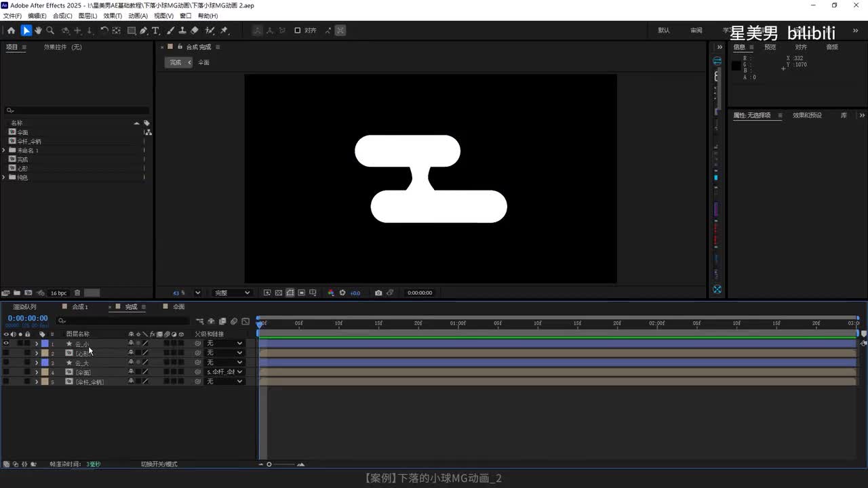Screen dimensions: 868x488
Task: Take a snapshot with the camera icon
Action: tap(378, 293)
